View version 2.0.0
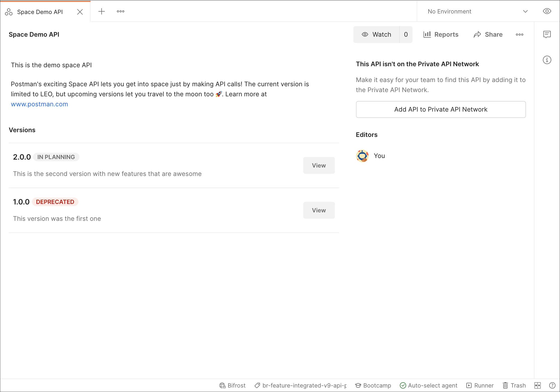Image resolution: width=560 pixels, height=392 pixels. (319, 165)
